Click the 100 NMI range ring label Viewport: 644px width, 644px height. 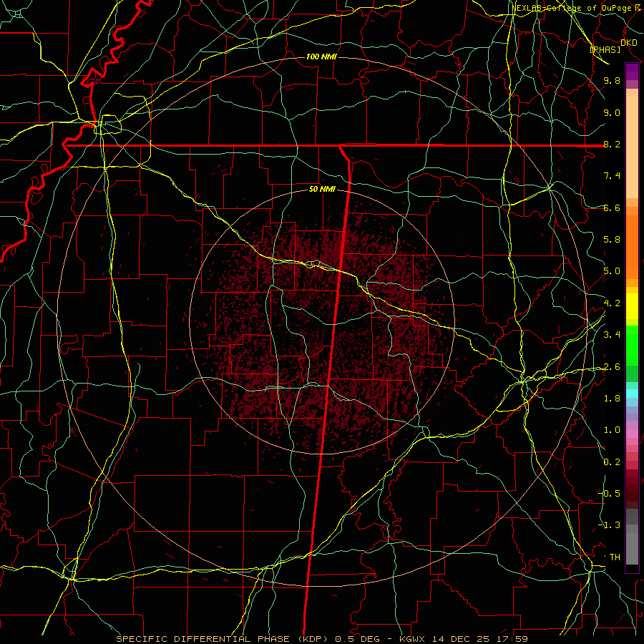click(x=321, y=57)
